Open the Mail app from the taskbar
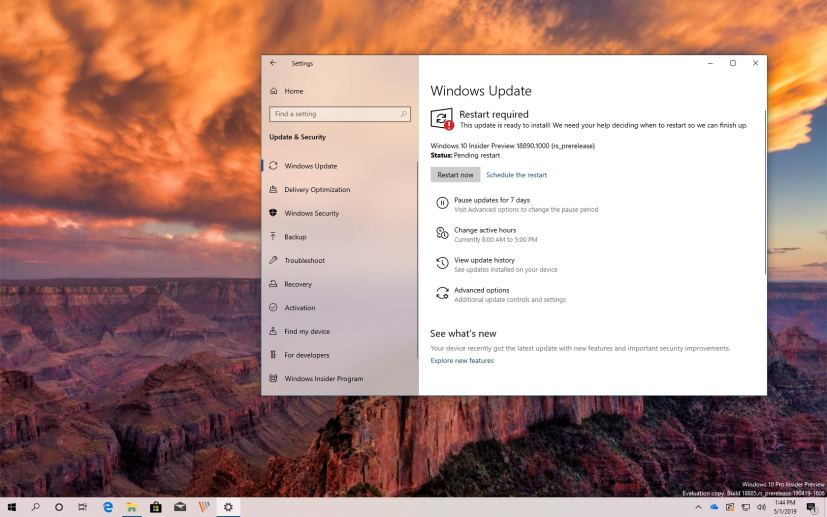The image size is (827, 517). [180, 507]
